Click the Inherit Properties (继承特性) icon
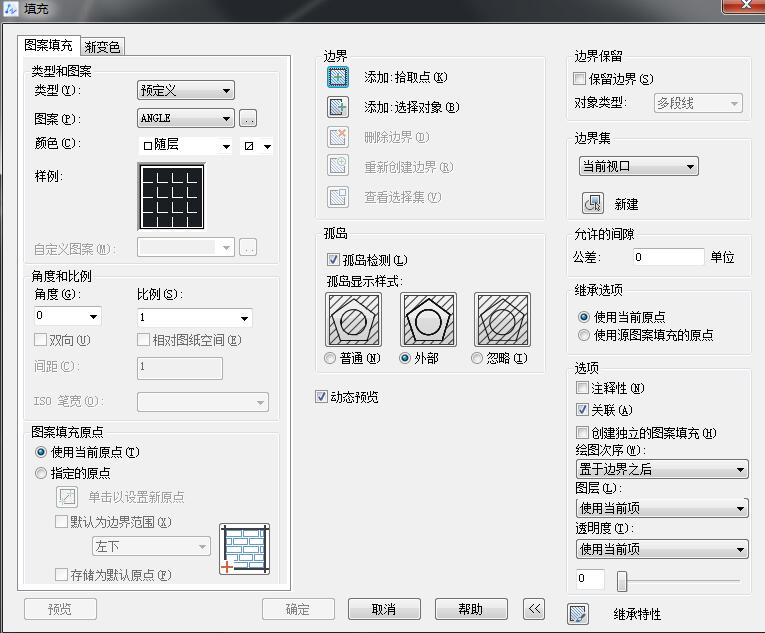765x633 pixels. click(578, 613)
